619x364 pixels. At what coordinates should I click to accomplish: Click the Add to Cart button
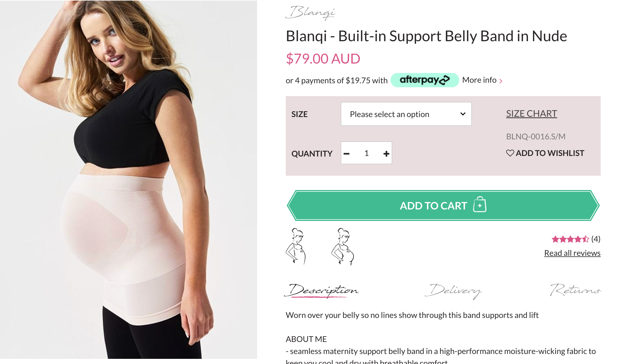point(443,205)
